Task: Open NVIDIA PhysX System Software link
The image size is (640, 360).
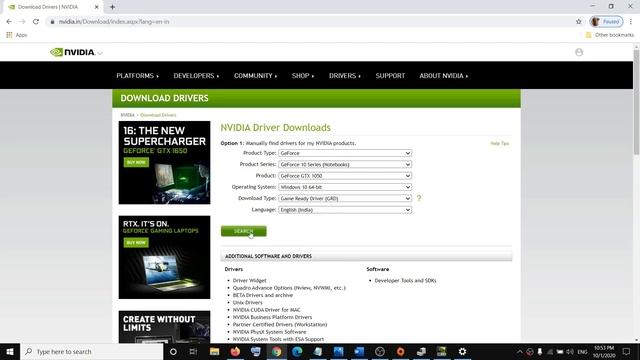Action: 269,332
